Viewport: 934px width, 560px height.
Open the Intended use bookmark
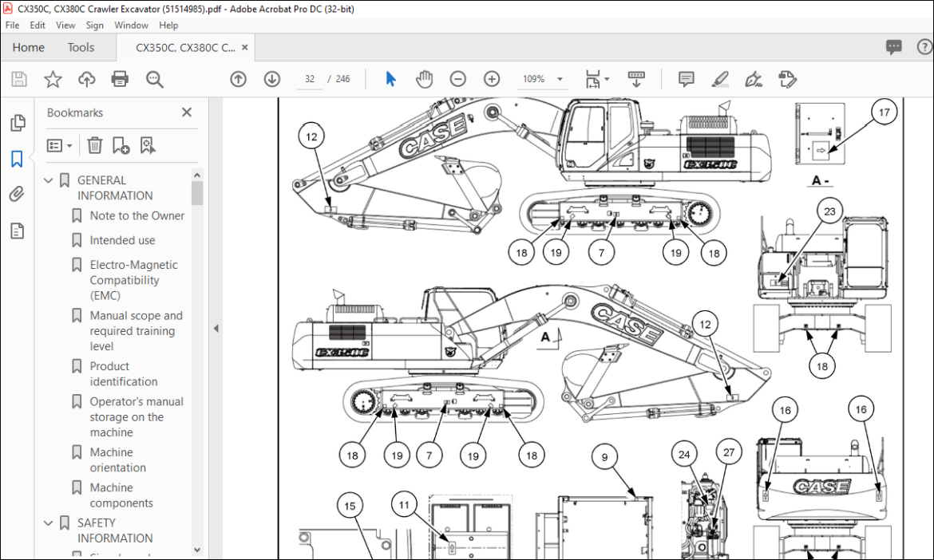click(x=122, y=240)
